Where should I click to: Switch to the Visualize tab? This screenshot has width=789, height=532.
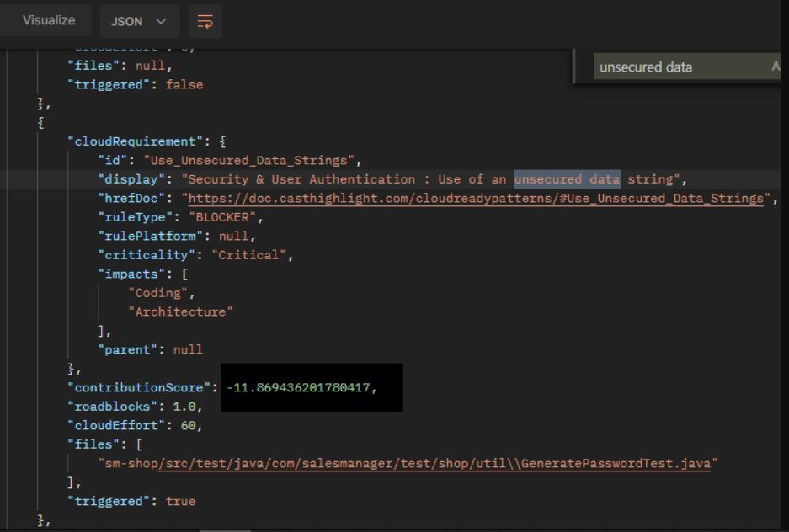click(48, 20)
